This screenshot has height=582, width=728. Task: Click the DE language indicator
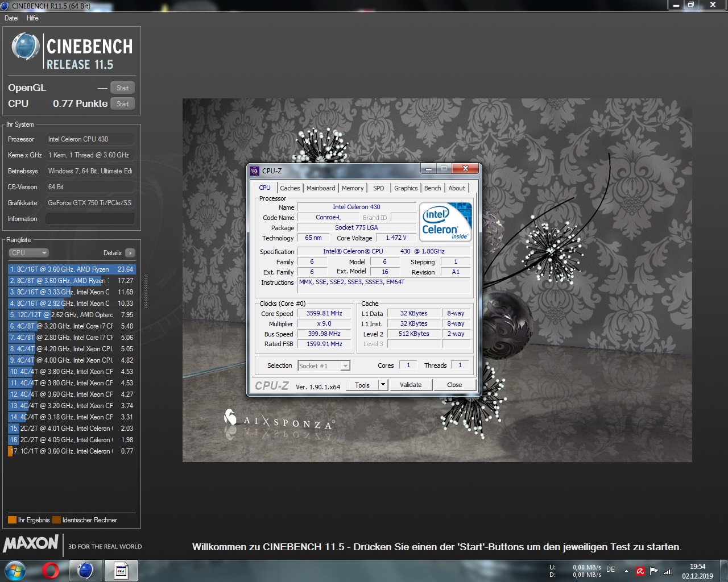pos(611,569)
